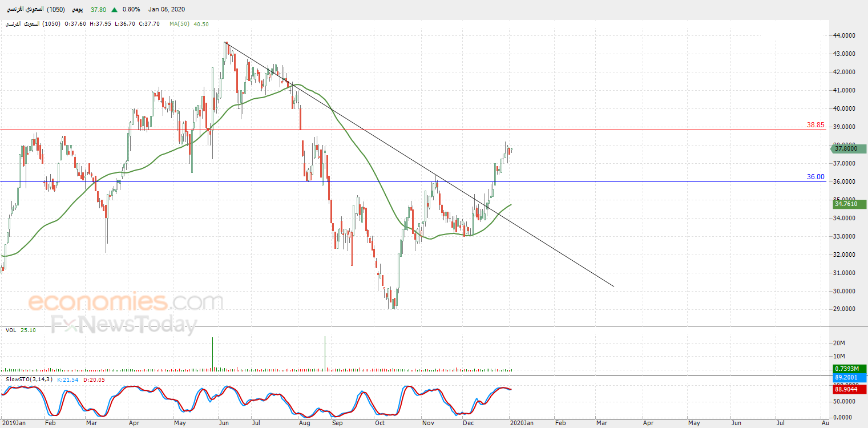Click the last price 37.80 in header

click(99, 10)
